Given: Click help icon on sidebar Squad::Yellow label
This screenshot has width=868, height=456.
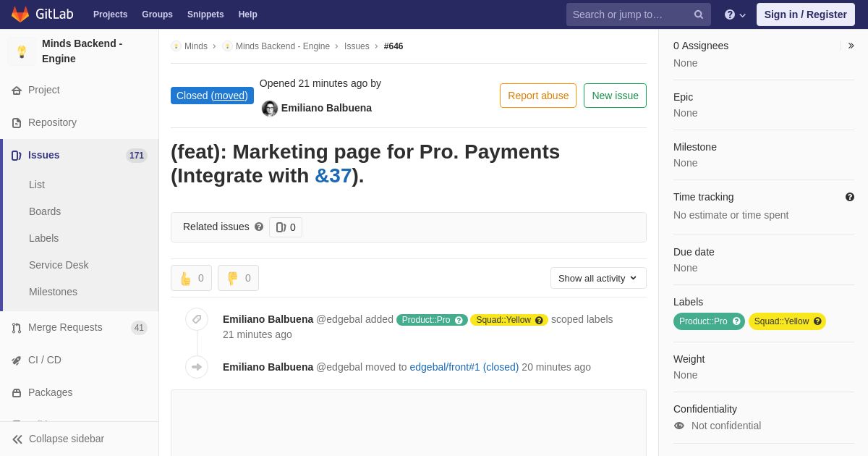Looking at the screenshot, I should 817,321.
